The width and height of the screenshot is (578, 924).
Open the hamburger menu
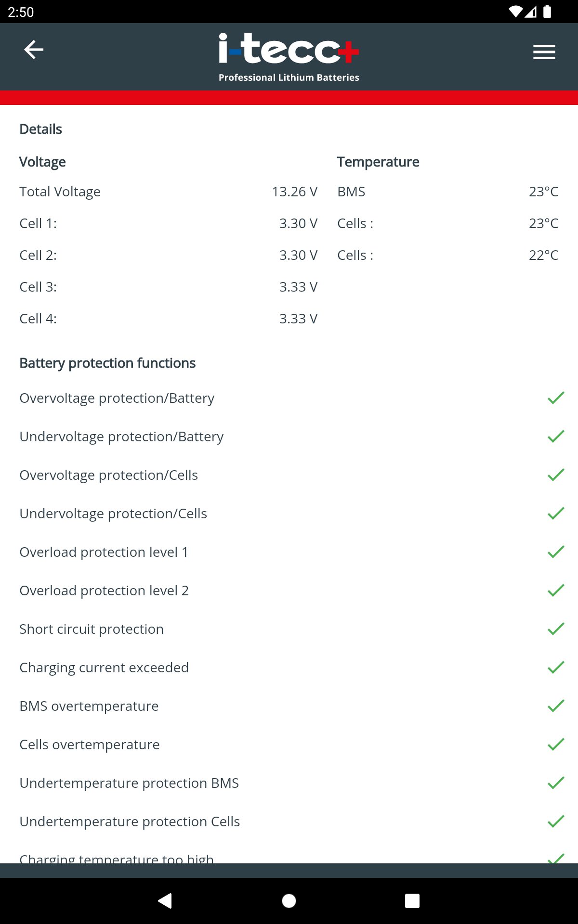click(x=544, y=51)
